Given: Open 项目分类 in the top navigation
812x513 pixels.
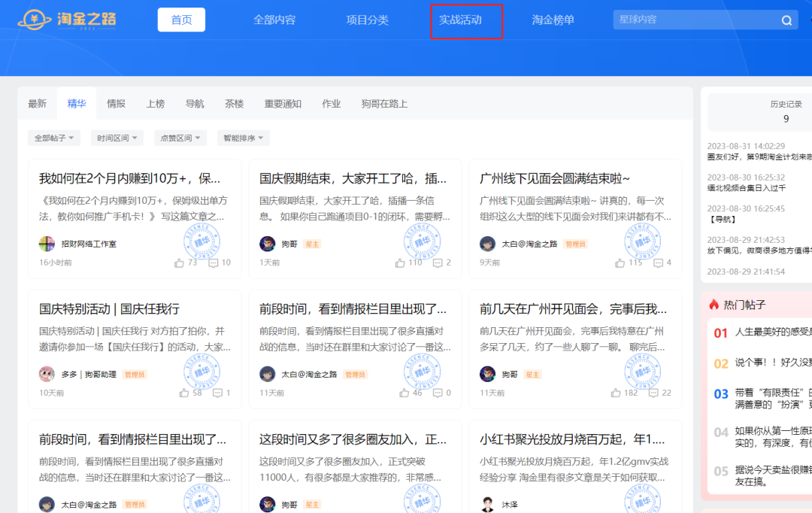Looking at the screenshot, I should [x=367, y=20].
